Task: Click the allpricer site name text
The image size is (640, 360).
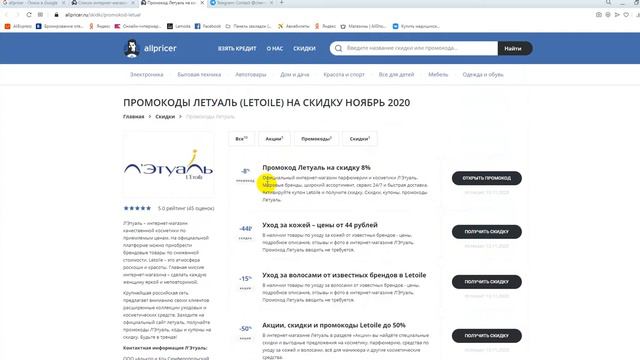Action: [160, 48]
